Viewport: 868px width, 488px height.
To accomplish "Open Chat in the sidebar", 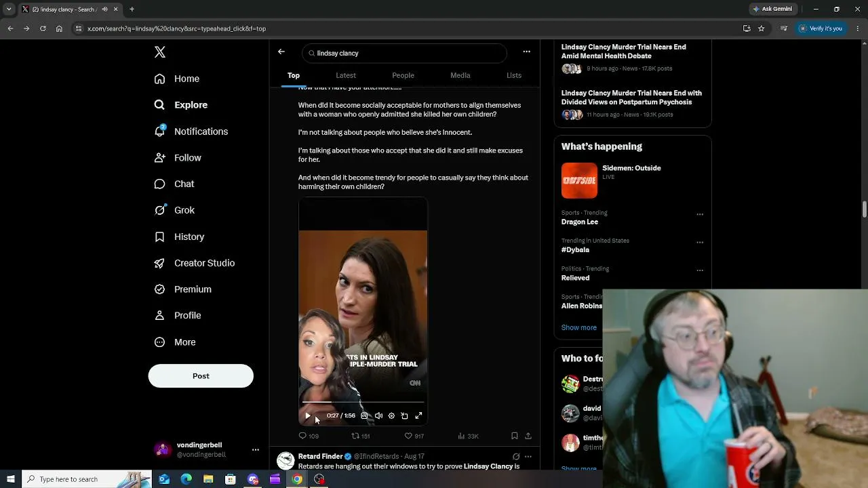I will pos(174,184).
